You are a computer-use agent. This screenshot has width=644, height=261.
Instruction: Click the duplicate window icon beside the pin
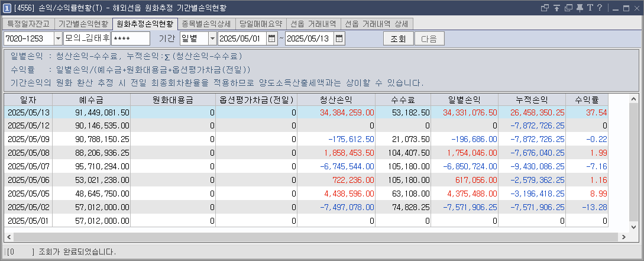pos(568,8)
